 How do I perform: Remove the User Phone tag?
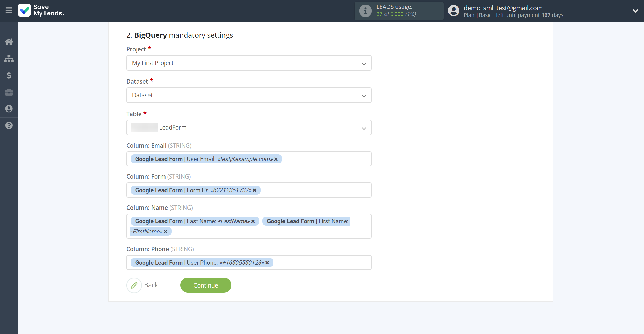click(267, 263)
